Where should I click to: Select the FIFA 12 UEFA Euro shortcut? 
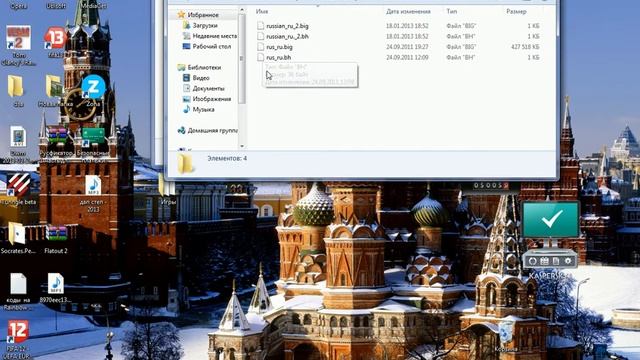tap(18, 339)
